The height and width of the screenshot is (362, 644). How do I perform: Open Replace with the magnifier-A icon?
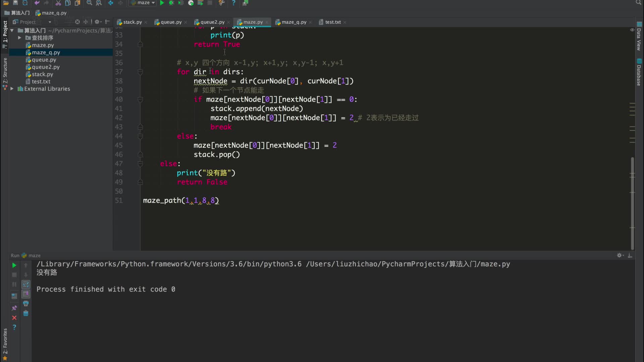[99, 3]
